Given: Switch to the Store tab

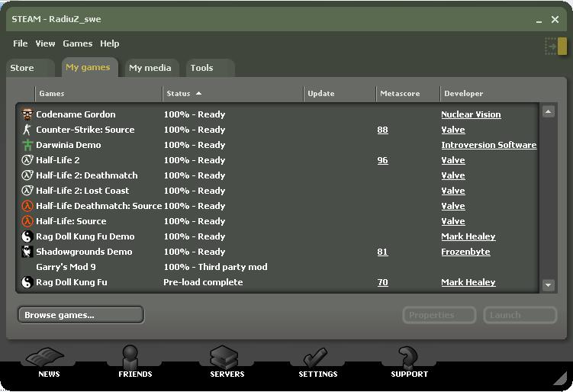Looking at the screenshot, I should pos(30,68).
